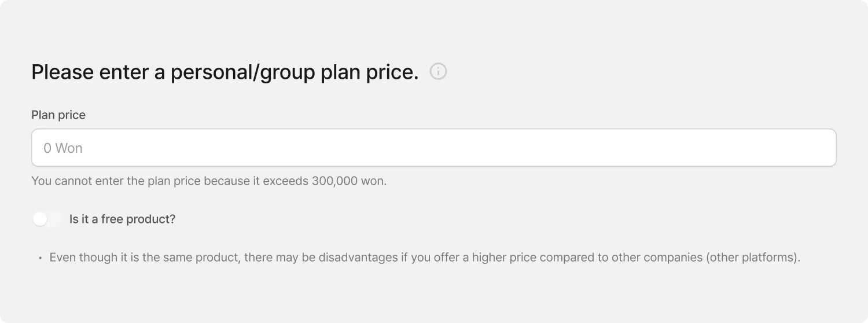Click the info icon beside the heading
868x323 pixels.
pyautogui.click(x=438, y=72)
